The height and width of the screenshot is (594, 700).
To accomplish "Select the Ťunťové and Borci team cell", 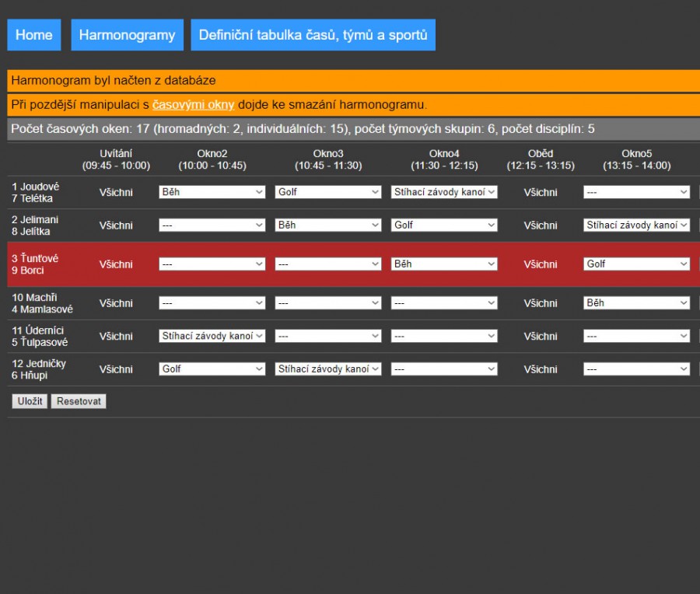I will tap(35, 264).
